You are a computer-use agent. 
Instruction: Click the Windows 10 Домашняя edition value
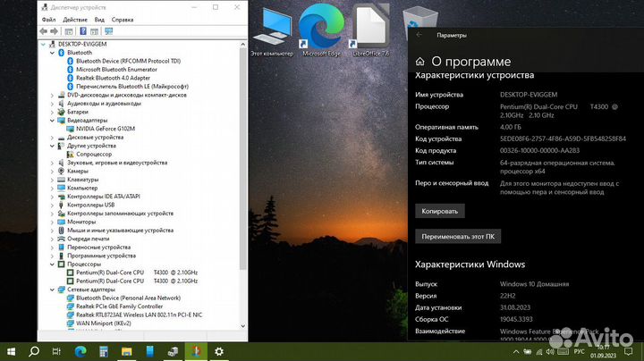(534, 284)
